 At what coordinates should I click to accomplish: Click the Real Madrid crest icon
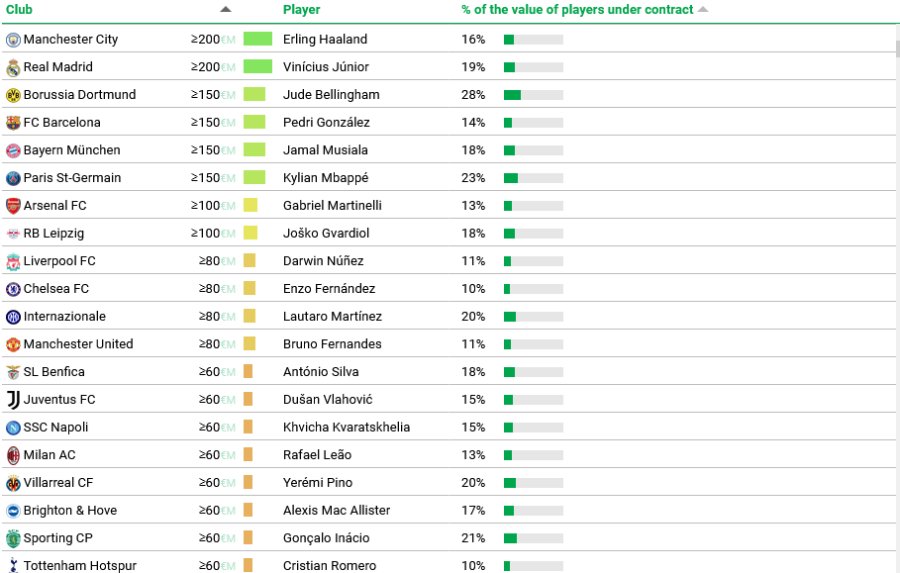[x=13, y=68]
